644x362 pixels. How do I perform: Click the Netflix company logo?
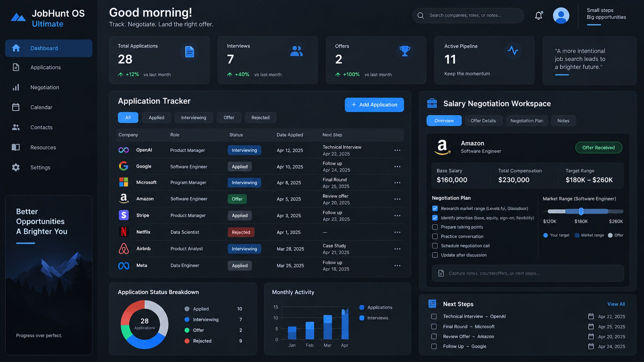coord(124,232)
